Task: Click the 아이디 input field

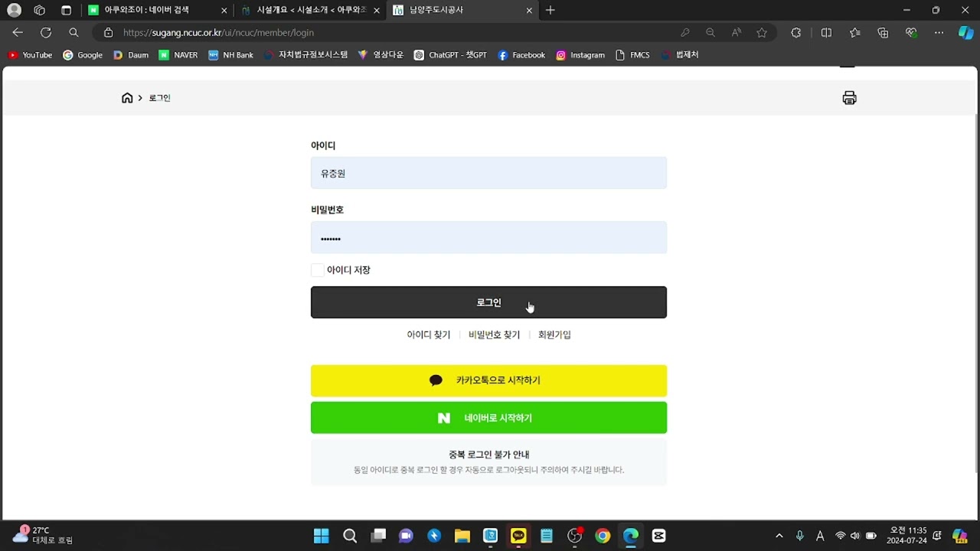Action: coord(488,173)
